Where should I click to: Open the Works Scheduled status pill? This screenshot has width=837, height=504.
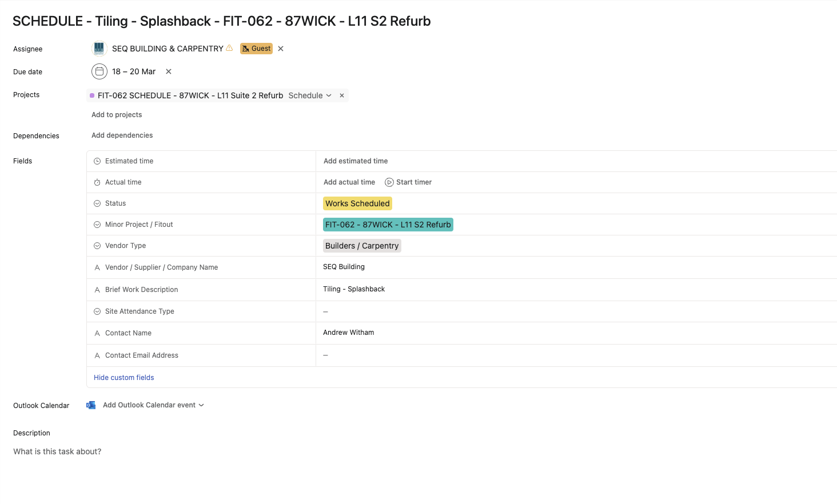click(357, 203)
